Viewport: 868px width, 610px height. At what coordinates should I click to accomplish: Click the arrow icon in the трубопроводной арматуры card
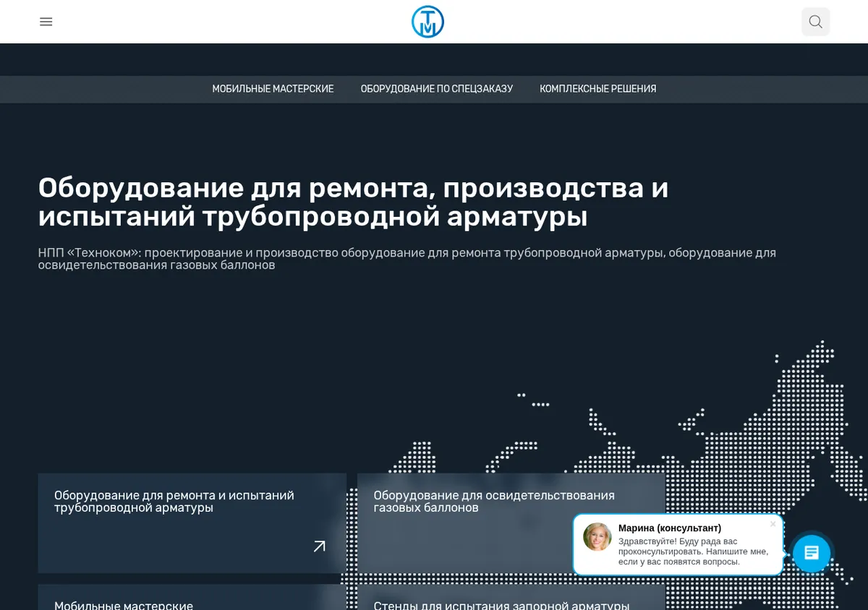tap(319, 546)
